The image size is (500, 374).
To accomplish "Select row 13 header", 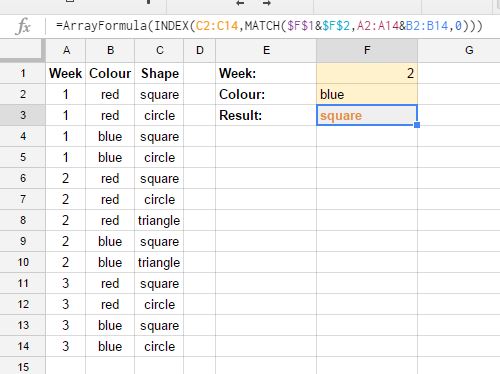I will (23, 325).
